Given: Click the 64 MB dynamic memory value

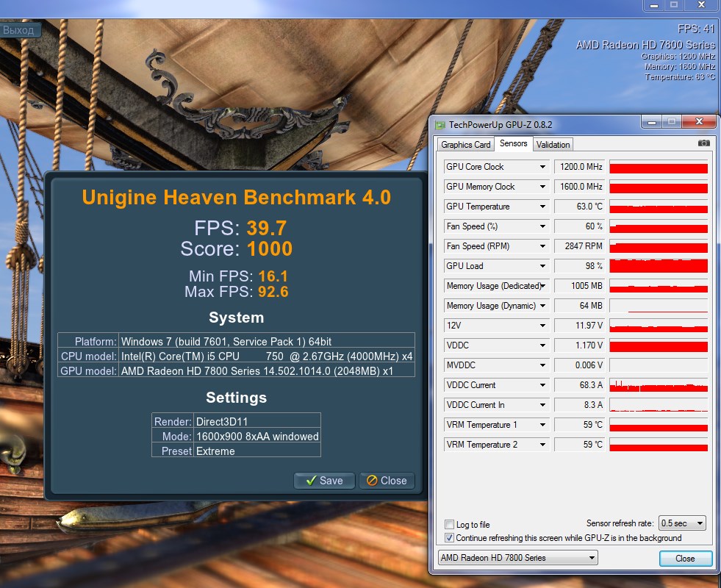Looking at the screenshot, I should click(x=581, y=306).
